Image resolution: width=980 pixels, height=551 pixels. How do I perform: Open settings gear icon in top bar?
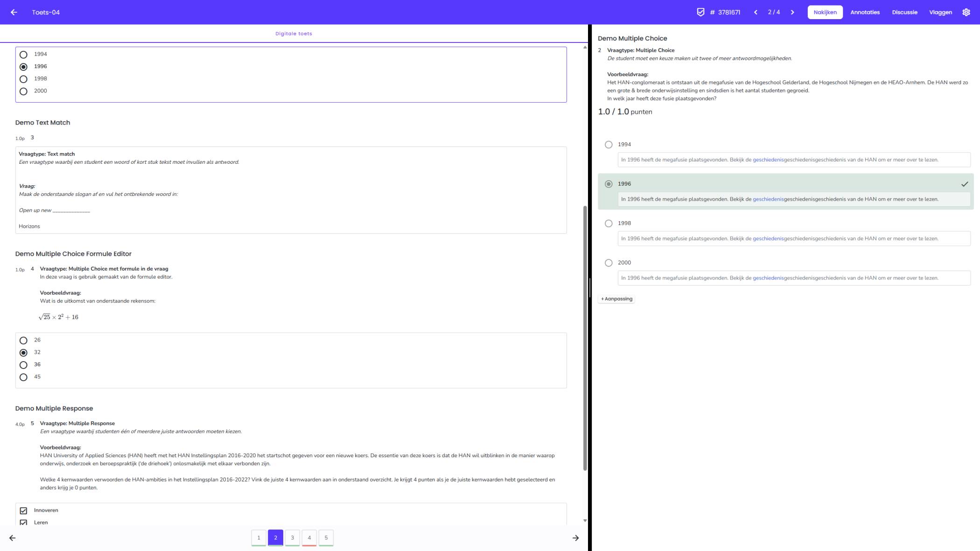[966, 12]
